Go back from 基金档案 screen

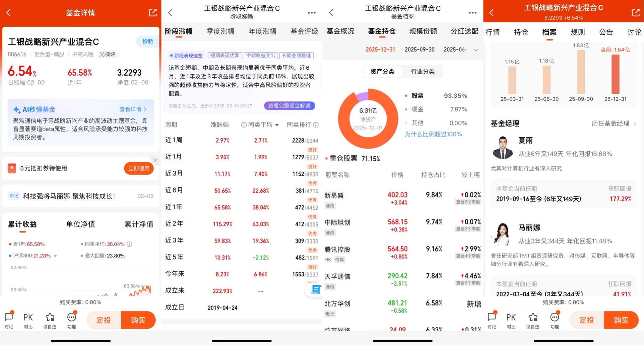click(x=331, y=13)
